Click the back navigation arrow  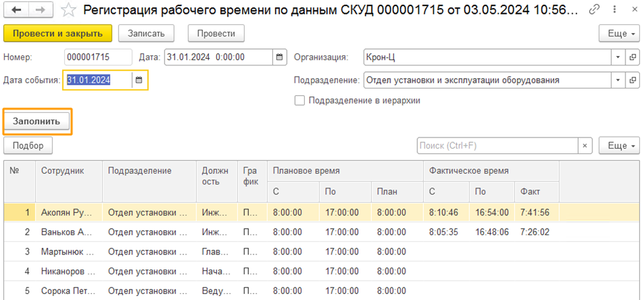[17, 11]
